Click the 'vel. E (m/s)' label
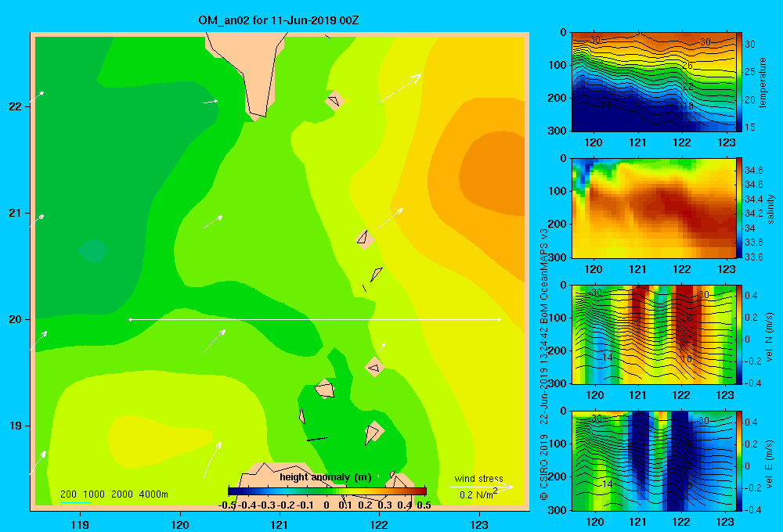Image resolution: width=783 pixels, height=532 pixels. [770, 463]
